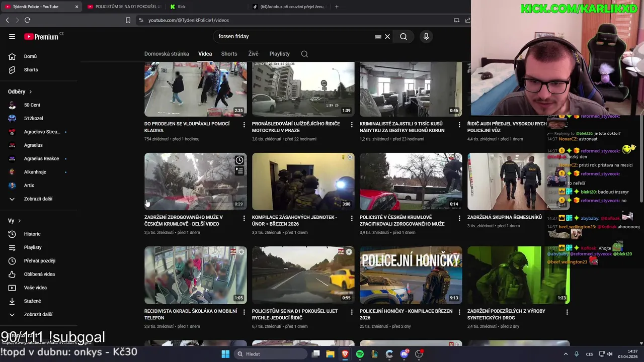Open options for Pronásledování ujíždějícího řidiče video
644x362 pixels.
coord(352,125)
